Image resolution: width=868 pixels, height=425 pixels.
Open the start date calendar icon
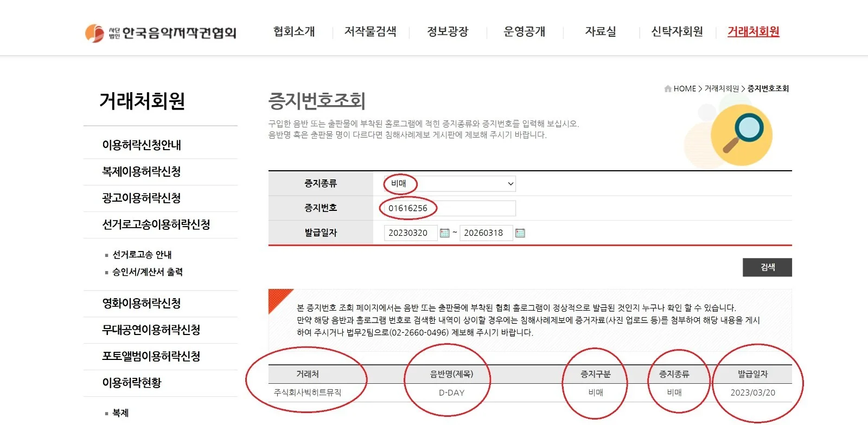click(x=445, y=233)
